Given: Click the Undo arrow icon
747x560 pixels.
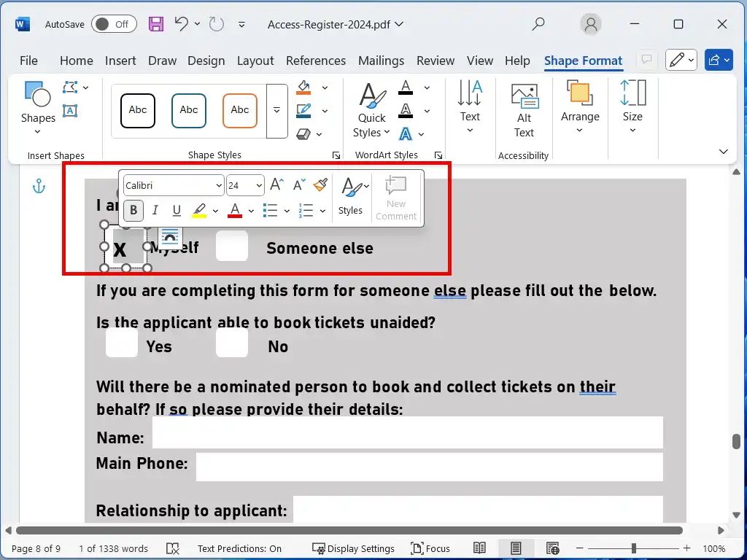Looking at the screenshot, I should [181, 24].
